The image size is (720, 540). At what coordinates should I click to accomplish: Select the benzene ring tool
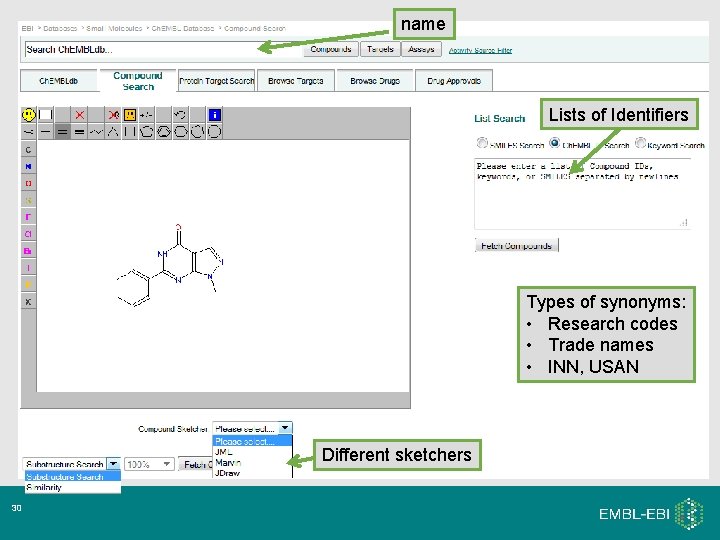[163, 132]
